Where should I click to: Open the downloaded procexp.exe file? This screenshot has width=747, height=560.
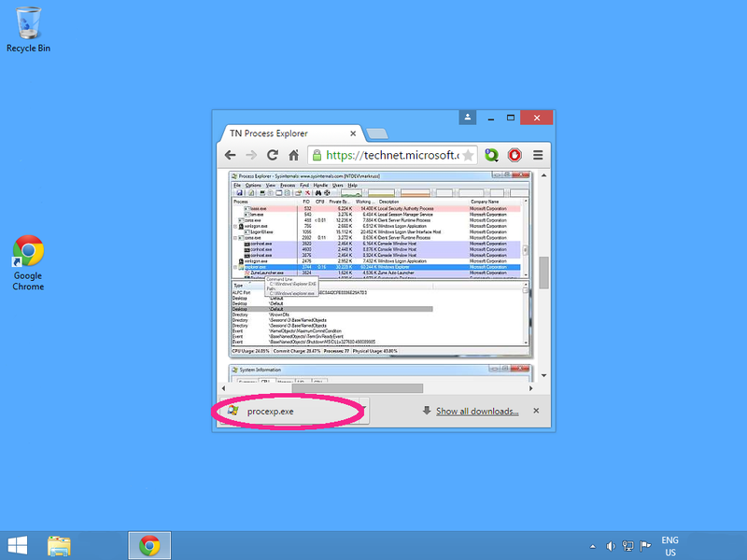290,412
